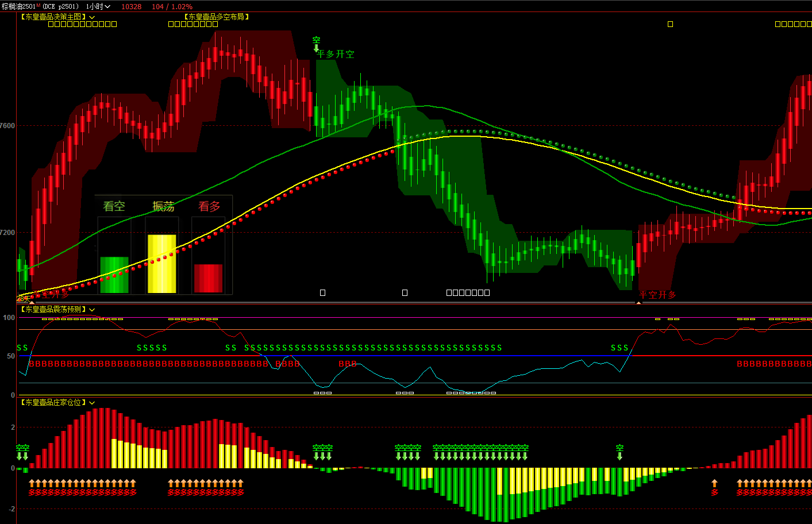Click the change value 104 / 1.02%
812x524 pixels.
(172, 6)
